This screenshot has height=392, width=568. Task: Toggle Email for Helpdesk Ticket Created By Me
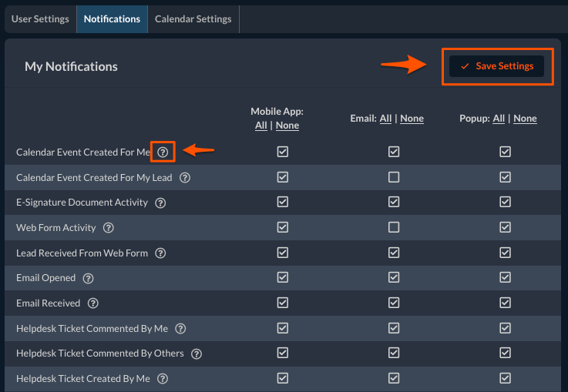(x=394, y=378)
